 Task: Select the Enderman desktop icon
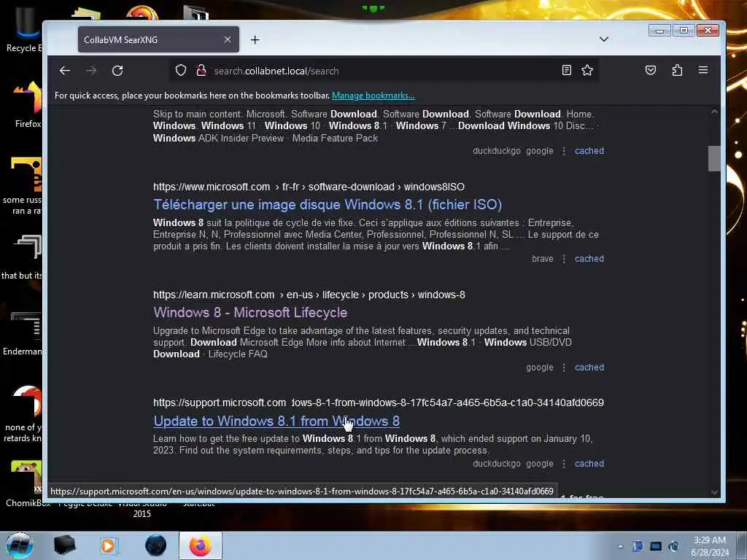[x=24, y=333]
